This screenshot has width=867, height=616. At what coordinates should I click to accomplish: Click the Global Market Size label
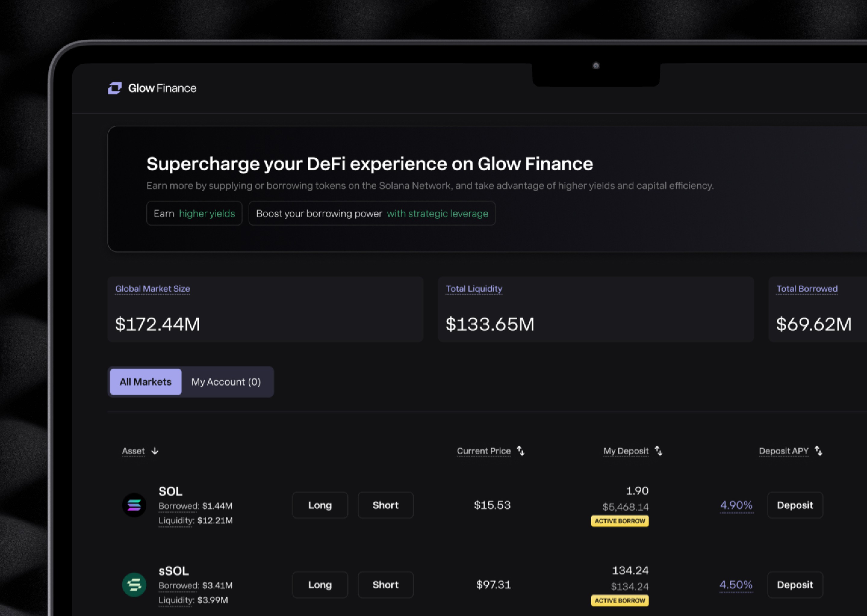click(153, 289)
